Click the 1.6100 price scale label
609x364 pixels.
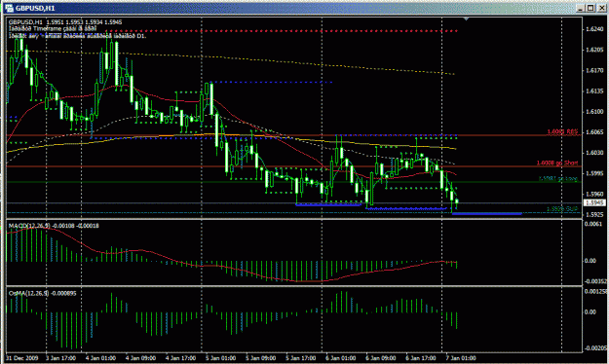[x=594, y=111]
